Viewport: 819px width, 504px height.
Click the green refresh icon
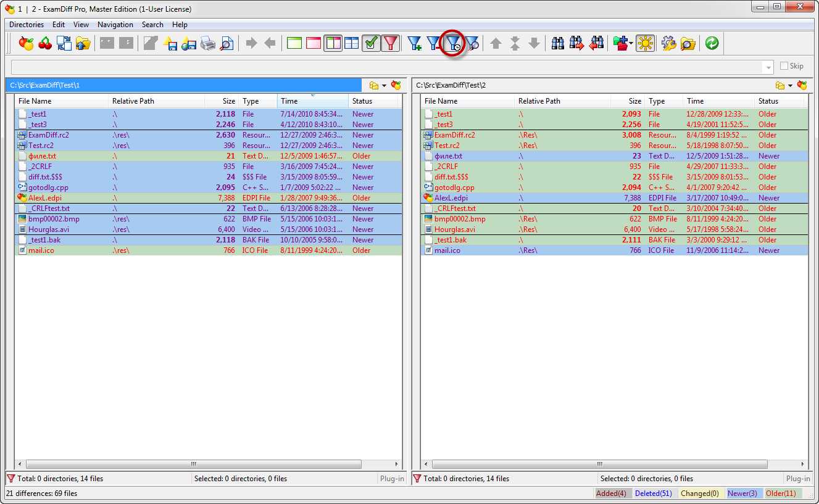click(x=712, y=43)
